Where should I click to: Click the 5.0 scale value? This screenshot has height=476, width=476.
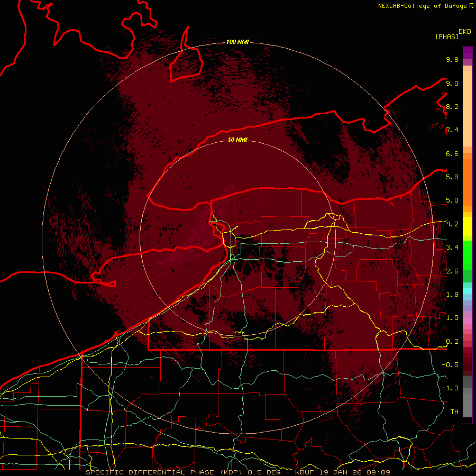click(x=452, y=200)
